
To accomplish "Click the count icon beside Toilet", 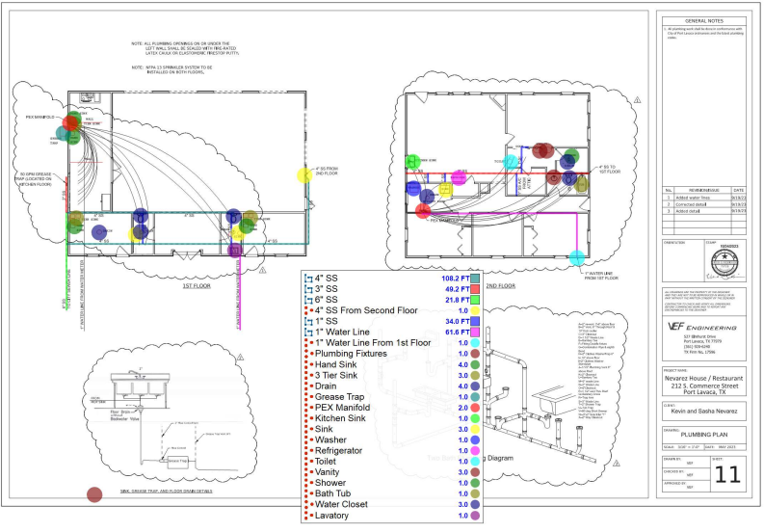I will pos(308,462).
